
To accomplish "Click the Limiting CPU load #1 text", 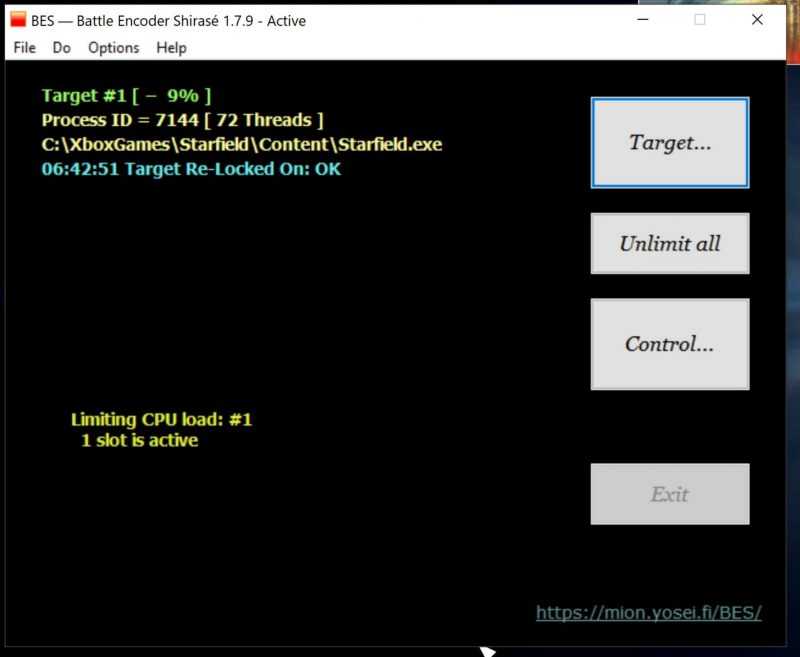I will pos(161,419).
